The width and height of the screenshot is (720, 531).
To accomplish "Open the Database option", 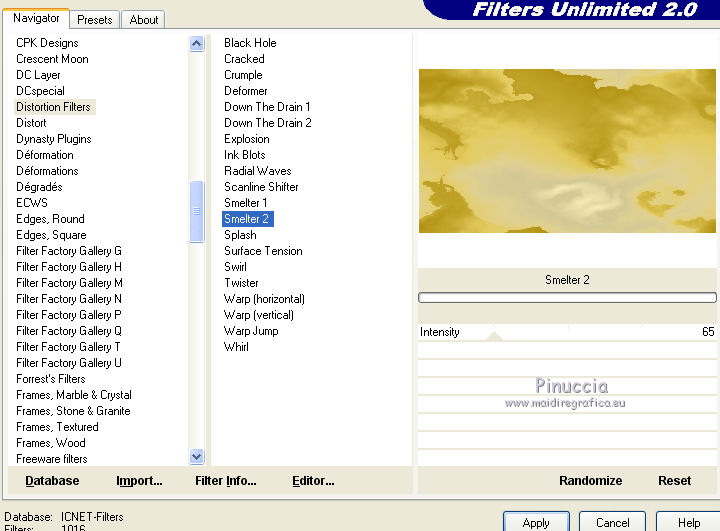I will coord(52,480).
